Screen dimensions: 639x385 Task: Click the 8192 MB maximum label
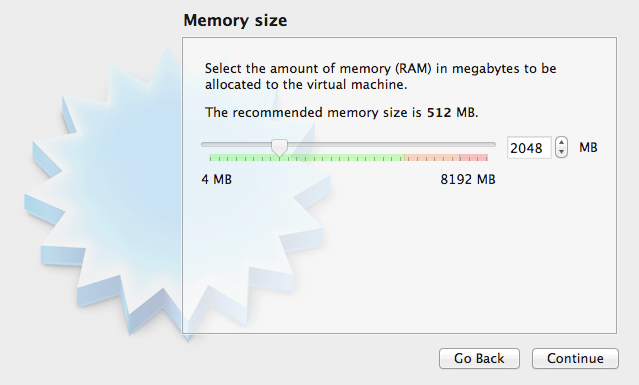point(468,179)
